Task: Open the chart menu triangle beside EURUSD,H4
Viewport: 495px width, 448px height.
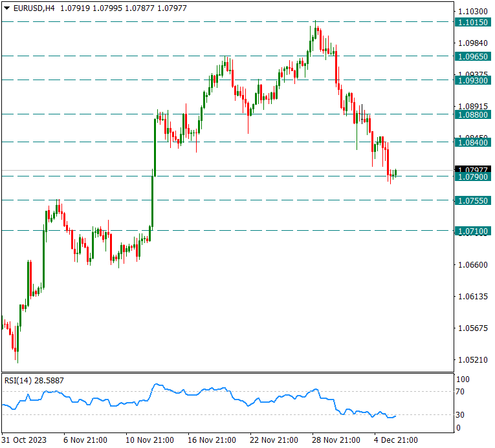Action: 6,8
